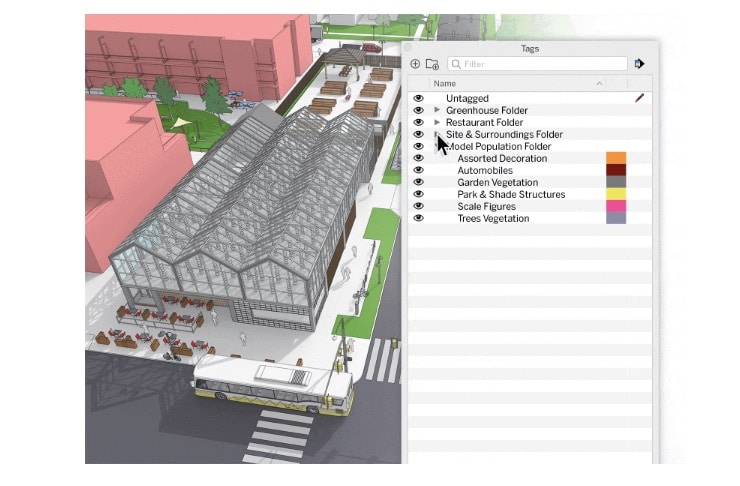Select the Restaurant Folder row
Viewport: 740px width, 486px height.
point(530,122)
